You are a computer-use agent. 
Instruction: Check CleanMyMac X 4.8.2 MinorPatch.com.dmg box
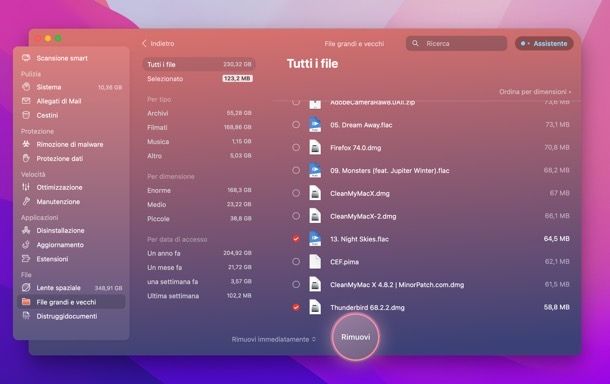click(296, 284)
